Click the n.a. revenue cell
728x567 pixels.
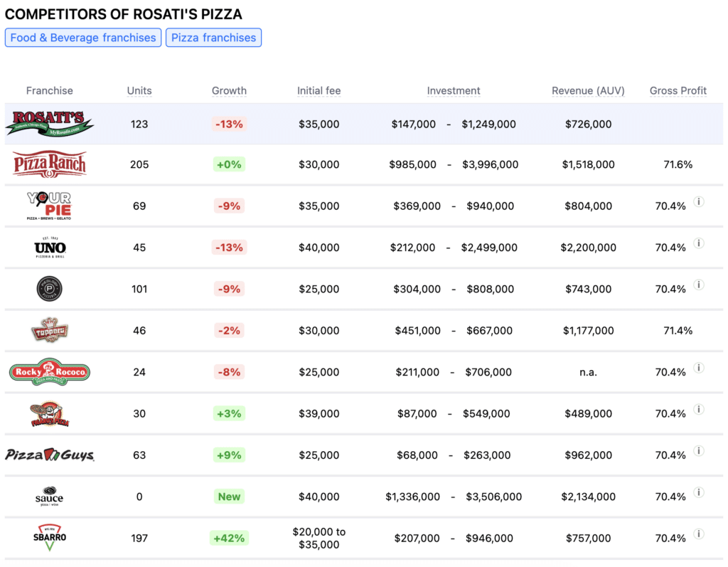[588, 372]
